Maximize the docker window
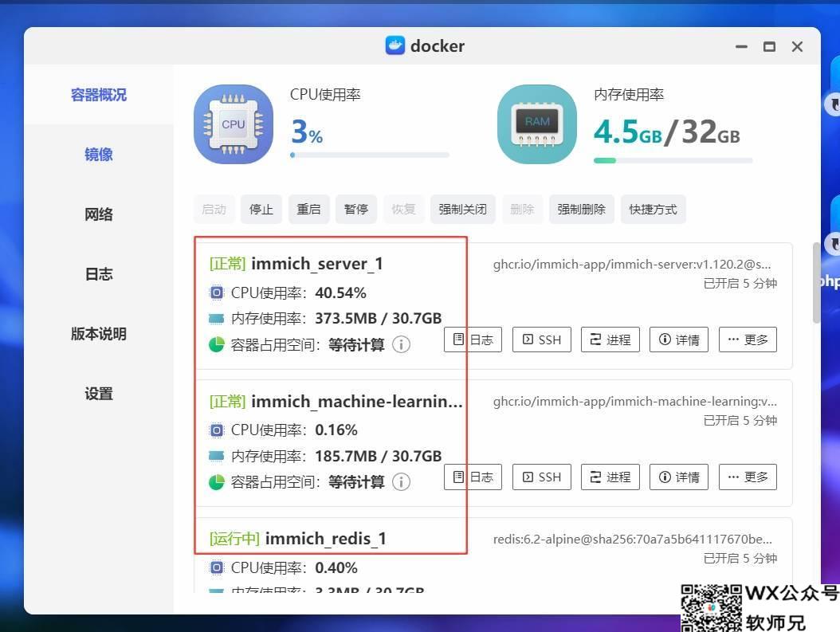Image resolution: width=840 pixels, height=632 pixels. (x=769, y=46)
